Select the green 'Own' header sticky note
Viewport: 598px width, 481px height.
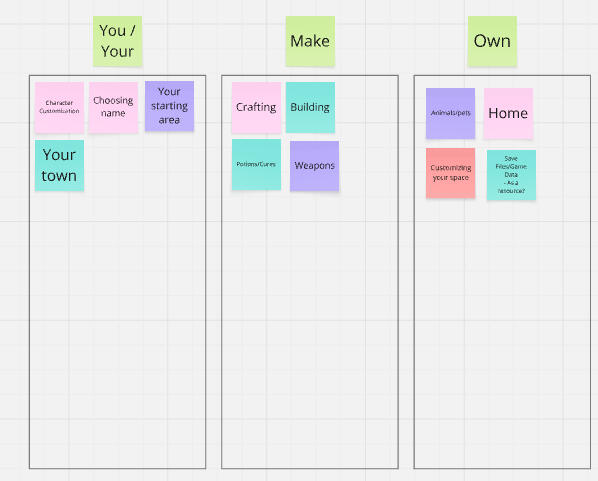(x=492, y=41)
